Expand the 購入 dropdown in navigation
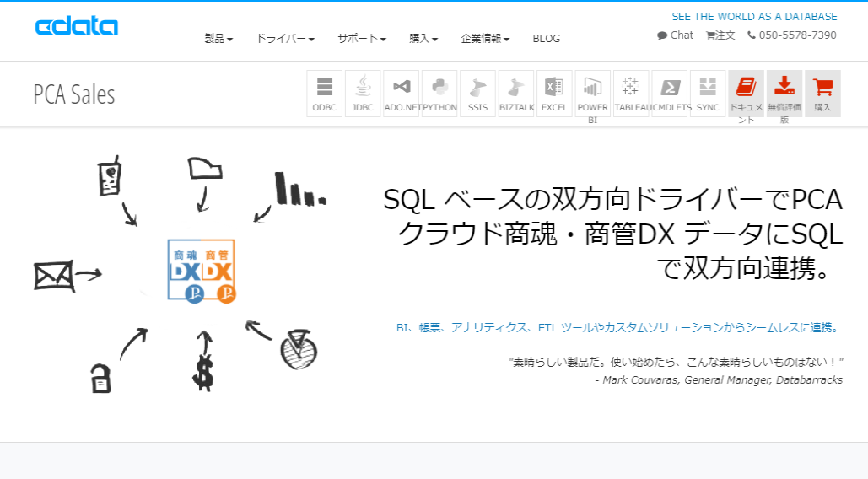The image size is (868, 479). coord(423,39)
